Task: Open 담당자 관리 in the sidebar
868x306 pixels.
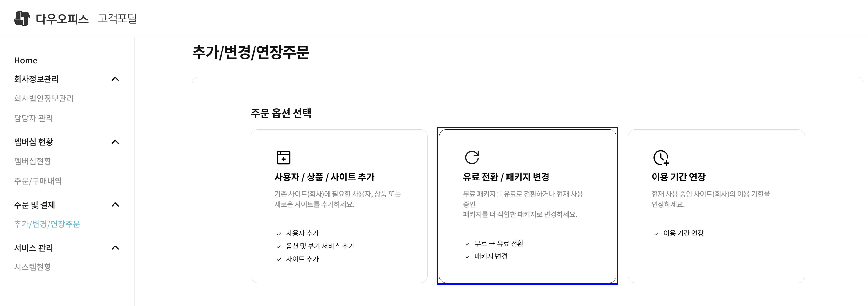Action: 33,118
